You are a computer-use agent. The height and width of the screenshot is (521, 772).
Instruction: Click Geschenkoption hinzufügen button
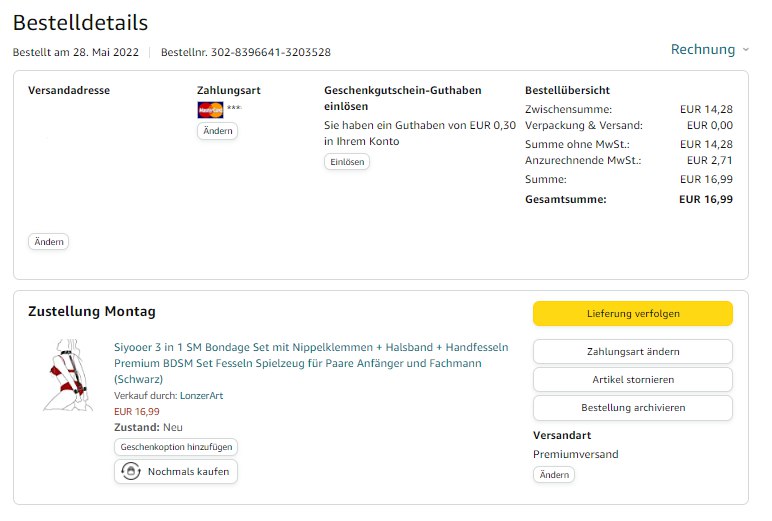pyautogui.click(x=176, y=447)
